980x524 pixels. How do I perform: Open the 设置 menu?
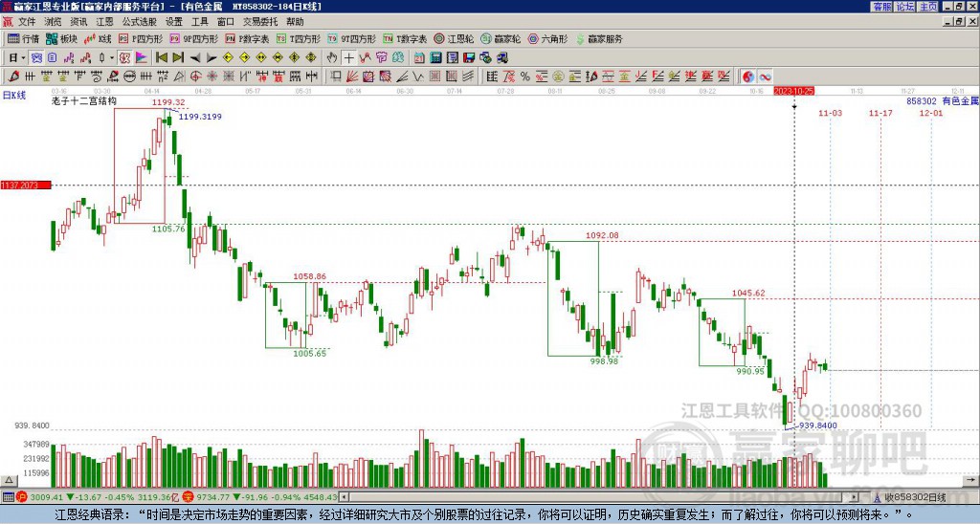(x=174, y=22)
